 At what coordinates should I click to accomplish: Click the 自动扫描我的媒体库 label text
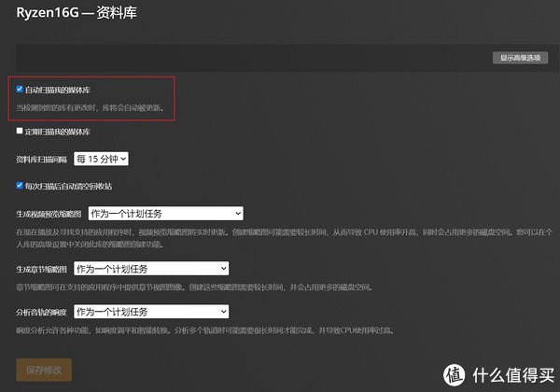[x=58, y=90]
